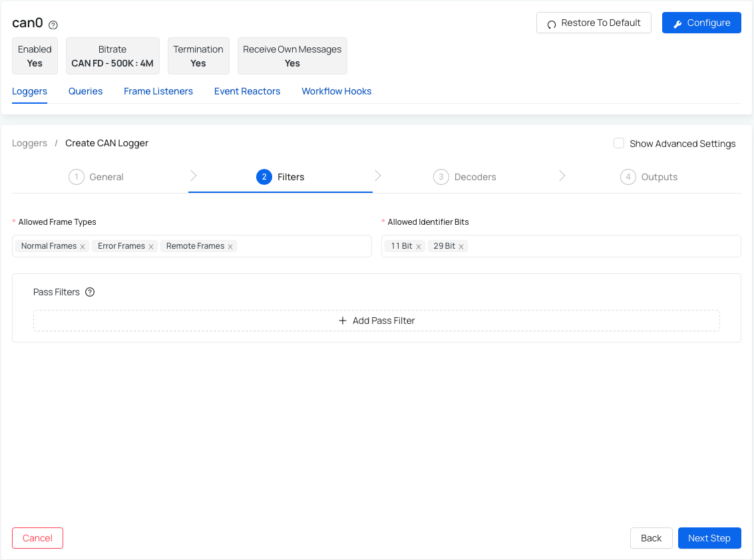Open the Pass Filters help icon

pos(90,292)
